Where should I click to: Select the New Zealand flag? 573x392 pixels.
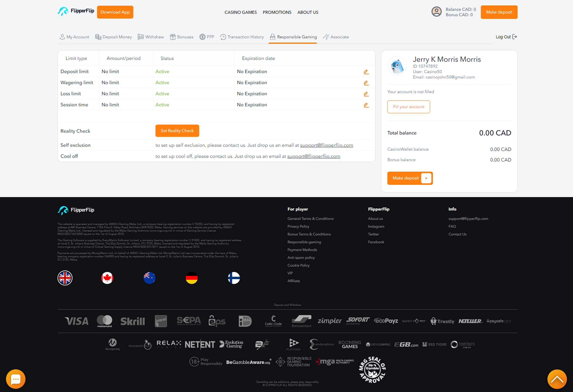149,278
